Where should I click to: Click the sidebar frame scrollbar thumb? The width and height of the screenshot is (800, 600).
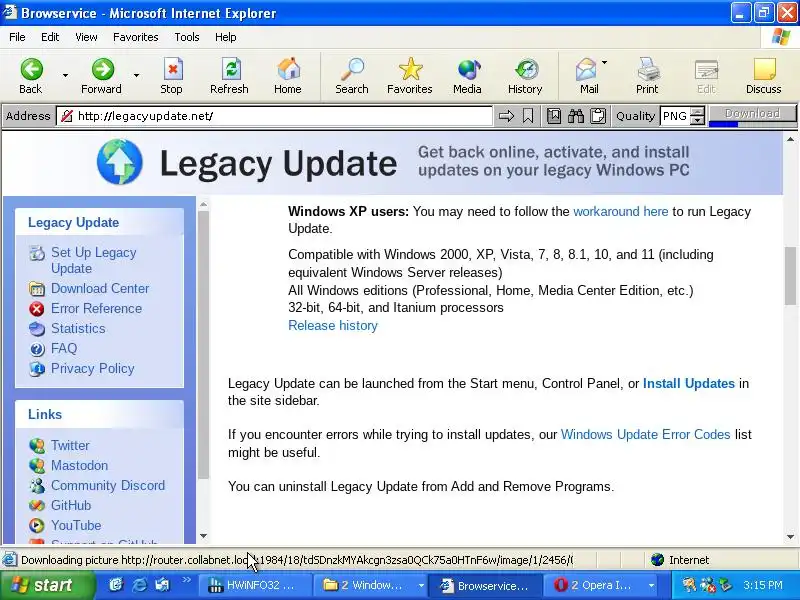click(203, 345)
